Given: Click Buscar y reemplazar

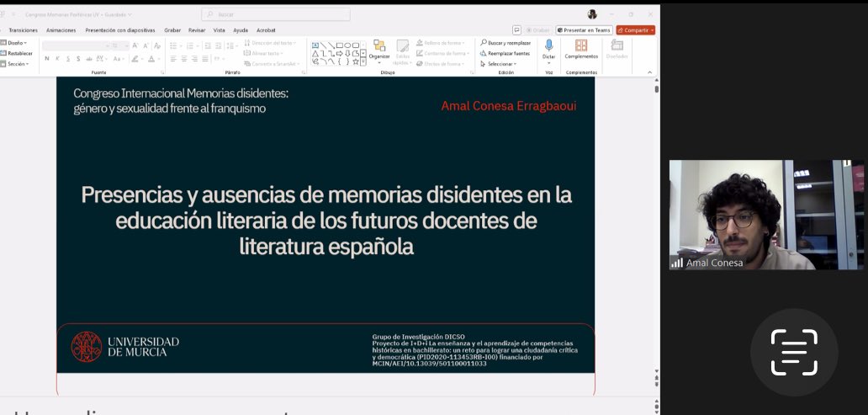Looking at the screenshot, I should click(x=505, y=43).
